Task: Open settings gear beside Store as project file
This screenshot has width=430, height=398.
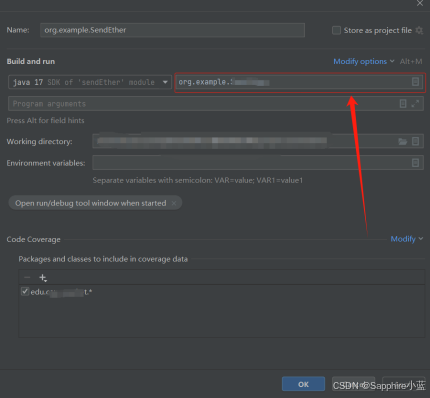Action: point(419,30)
